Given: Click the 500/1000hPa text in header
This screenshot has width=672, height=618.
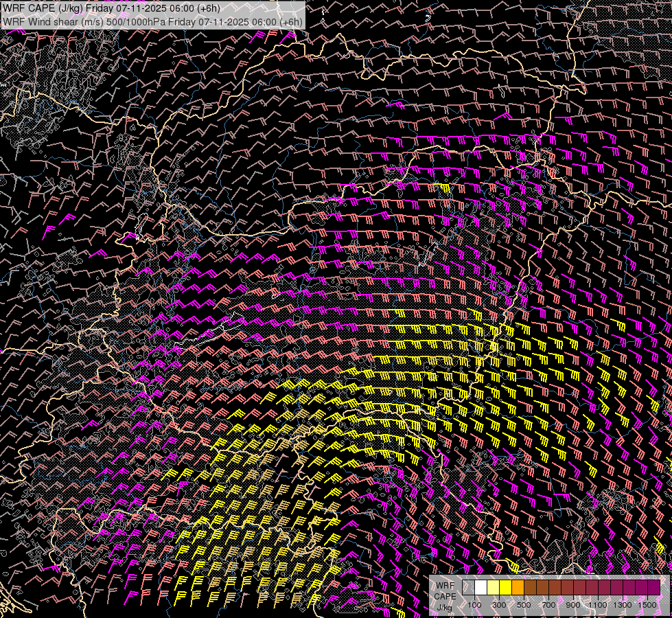Looking at the screenshot, I should (x=137, y=21).
